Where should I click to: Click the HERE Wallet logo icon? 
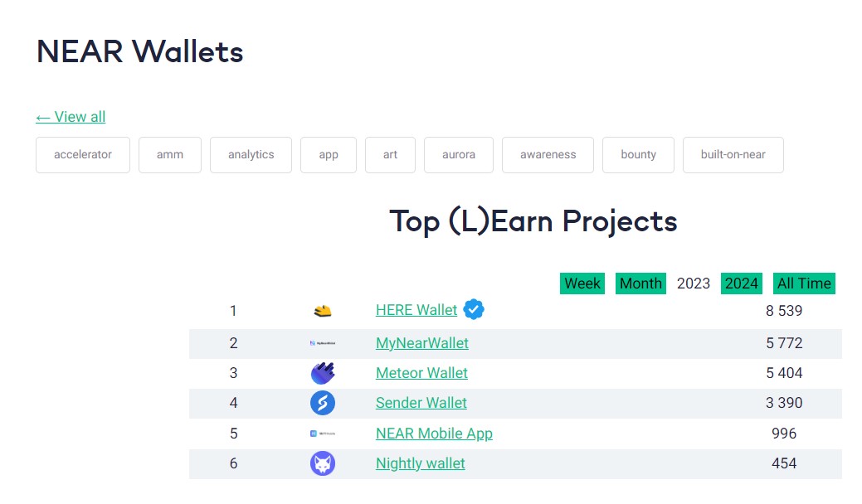(323, 311)
